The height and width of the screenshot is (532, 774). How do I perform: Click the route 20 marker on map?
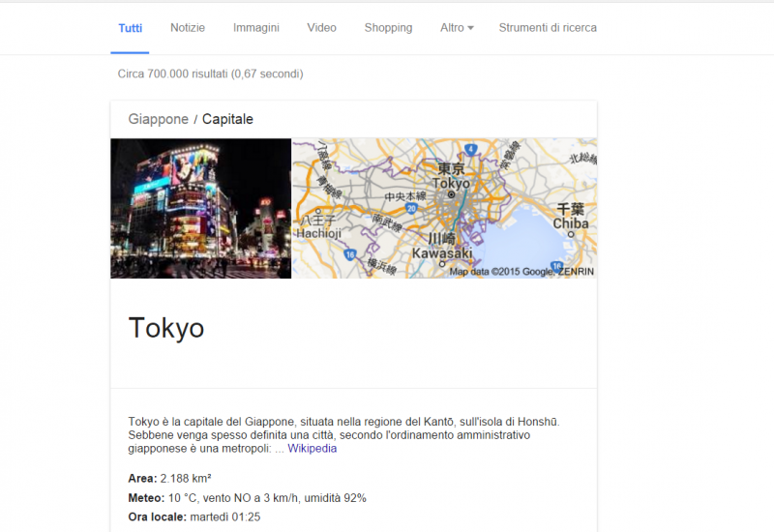[412, 209]
